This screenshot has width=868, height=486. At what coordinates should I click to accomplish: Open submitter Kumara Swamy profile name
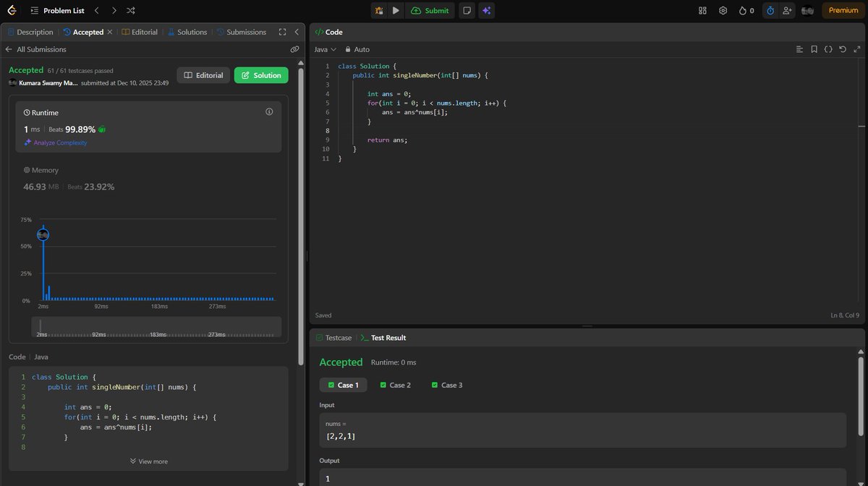click(x=48, y=83)
